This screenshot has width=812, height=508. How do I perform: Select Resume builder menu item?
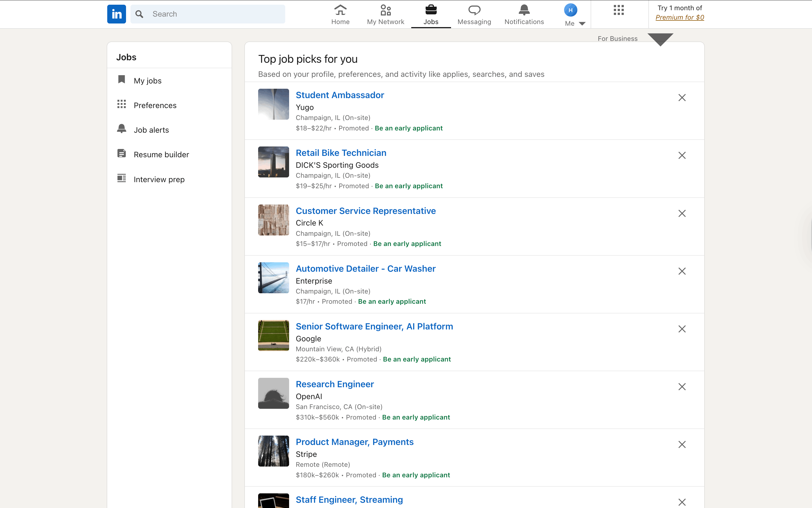(169, 155)
